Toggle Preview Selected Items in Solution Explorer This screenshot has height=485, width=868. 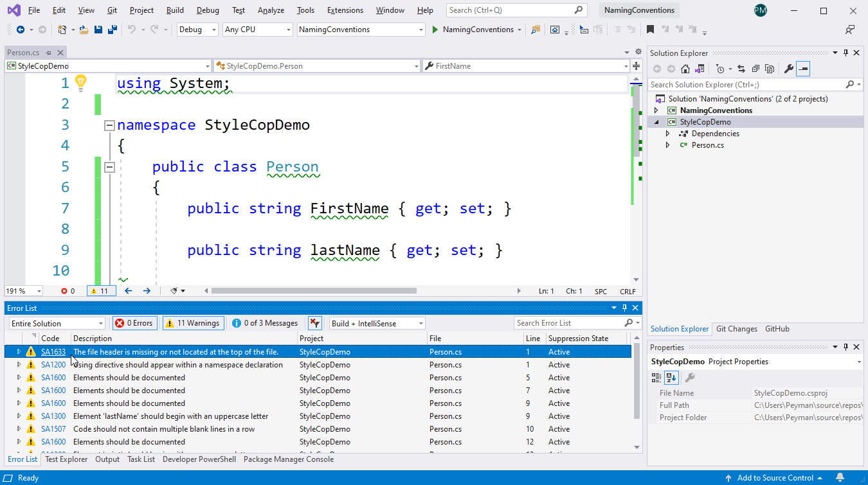(802, 69)
